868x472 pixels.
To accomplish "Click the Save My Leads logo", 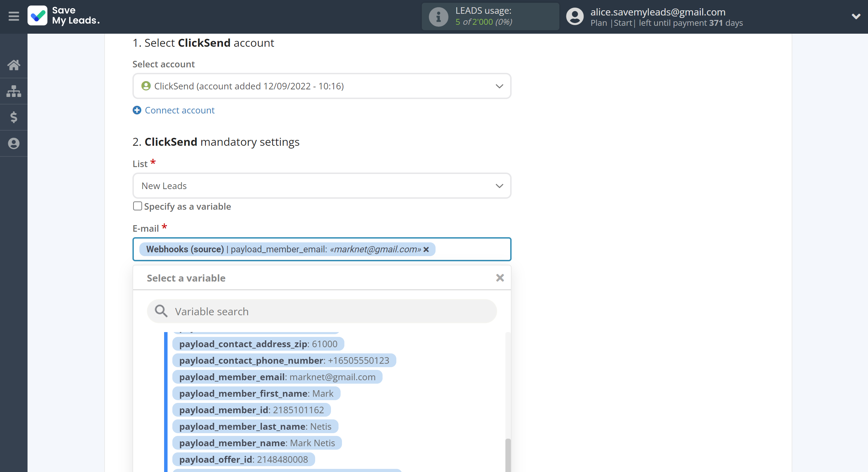I will 64,16.
